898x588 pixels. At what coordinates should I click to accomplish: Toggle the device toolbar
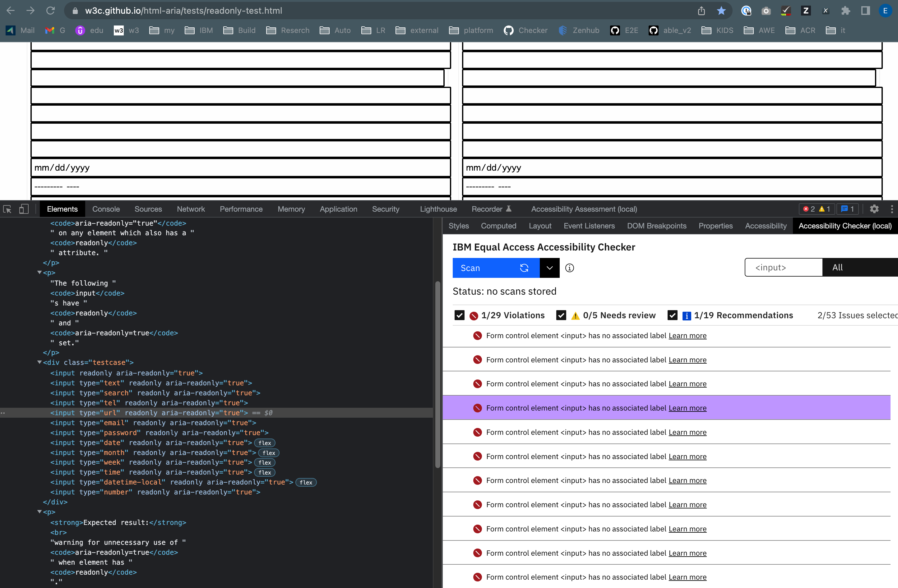[23, 209]
